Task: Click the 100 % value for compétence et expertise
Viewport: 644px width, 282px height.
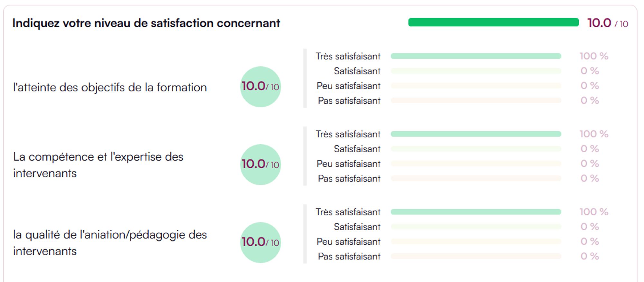Action: pos(594,134)
